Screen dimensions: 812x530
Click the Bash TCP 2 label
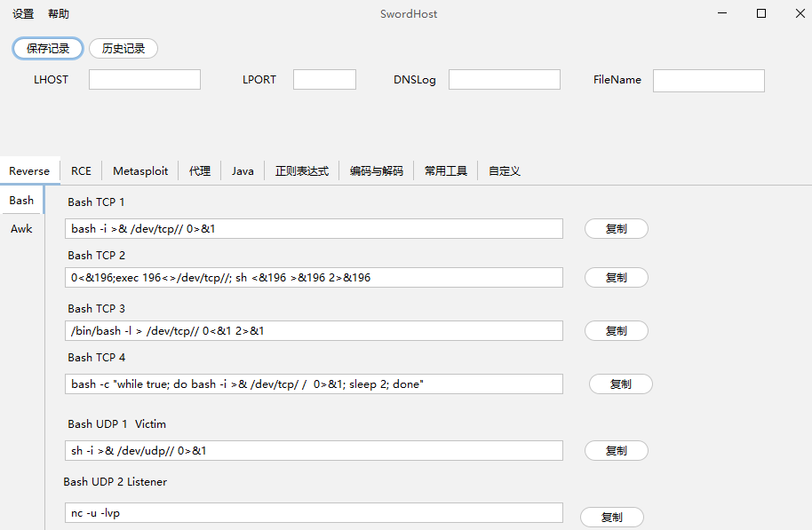(96, 256)
